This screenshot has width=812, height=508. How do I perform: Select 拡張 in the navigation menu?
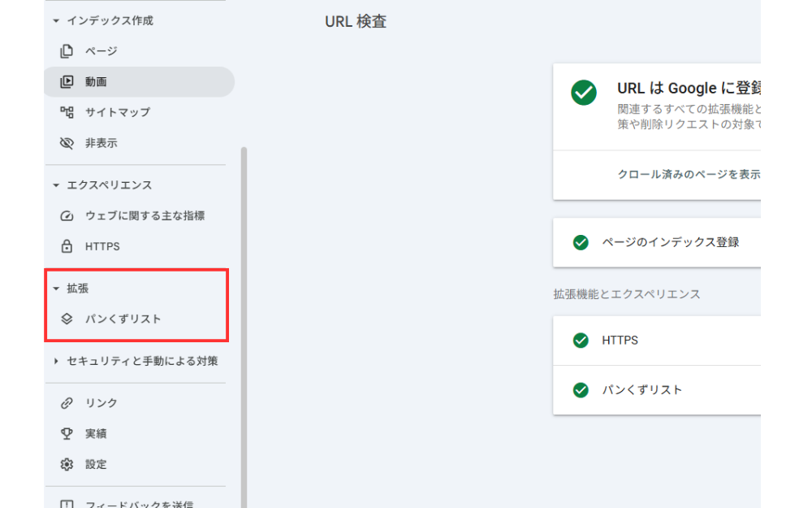[76, 287]
